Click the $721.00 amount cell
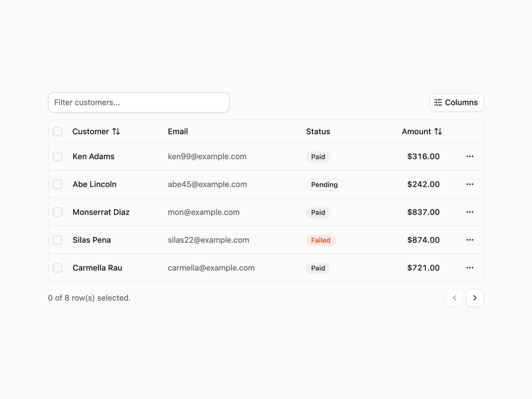Viewport: 532px width, 399px height. (423, 267)
